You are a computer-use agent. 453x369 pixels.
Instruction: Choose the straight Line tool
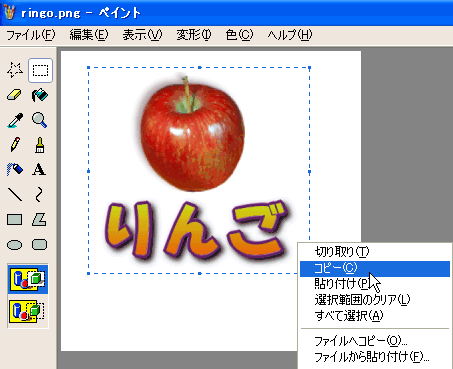(15, 194)
